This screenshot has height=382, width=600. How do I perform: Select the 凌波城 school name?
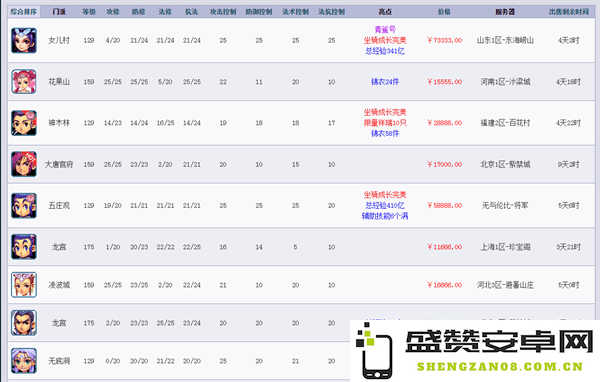[59, 285]
